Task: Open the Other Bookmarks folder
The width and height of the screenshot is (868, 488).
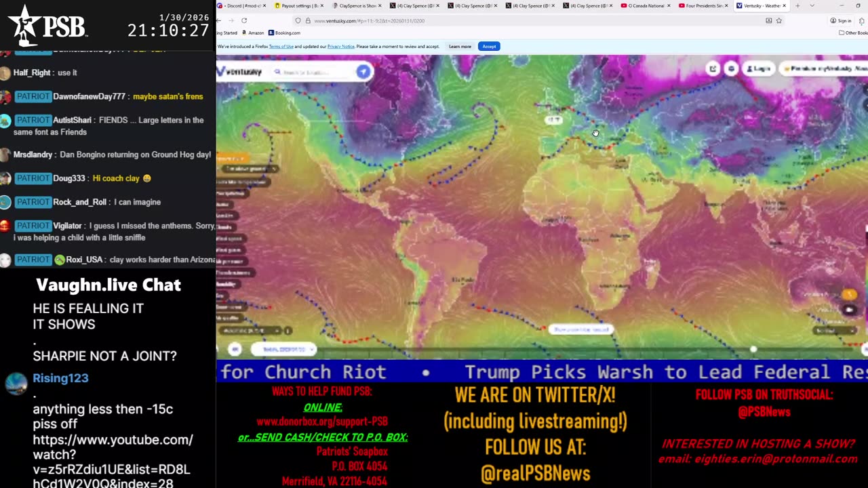Action: coord(853,33)
